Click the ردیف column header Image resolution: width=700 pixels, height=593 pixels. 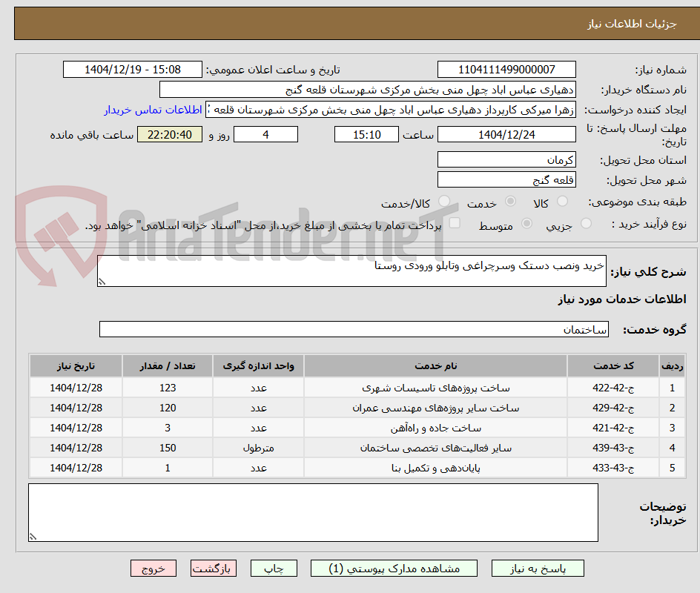point(673,366)
